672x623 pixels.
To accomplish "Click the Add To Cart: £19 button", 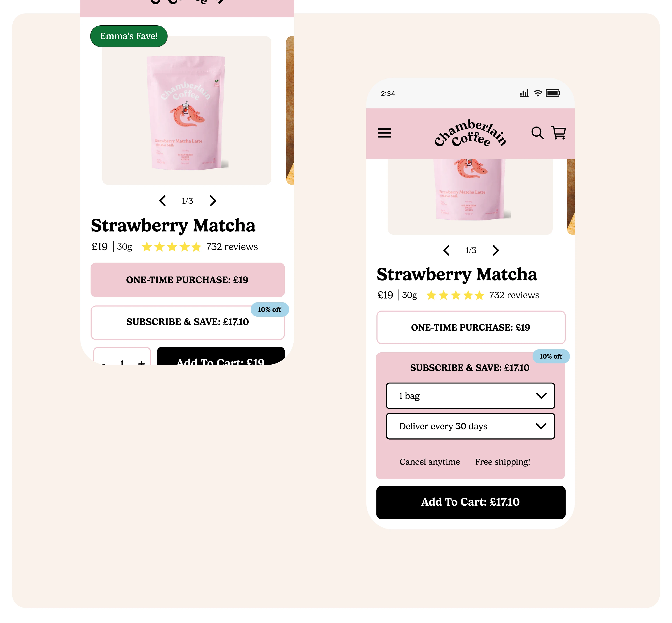I will click(x=221, y=357).
